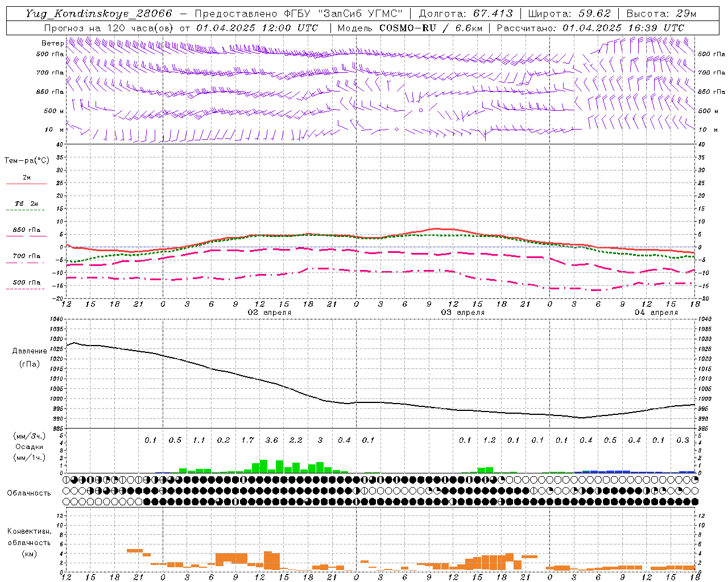The width and height of the screenshot is (728, 582).
Task: Click the Облачность panel label
Action: (x=29, y=493)
